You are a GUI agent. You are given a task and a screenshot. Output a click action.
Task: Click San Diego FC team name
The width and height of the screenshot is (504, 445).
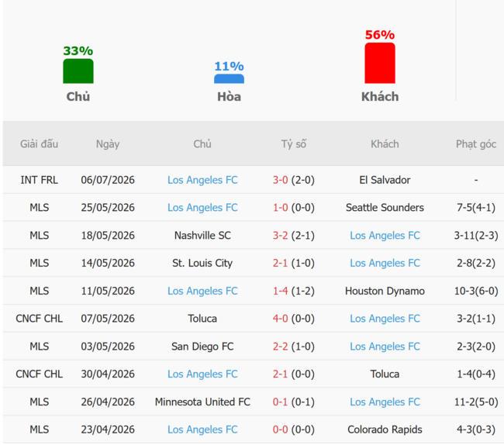pyautogui.click(x=202, y=347)
